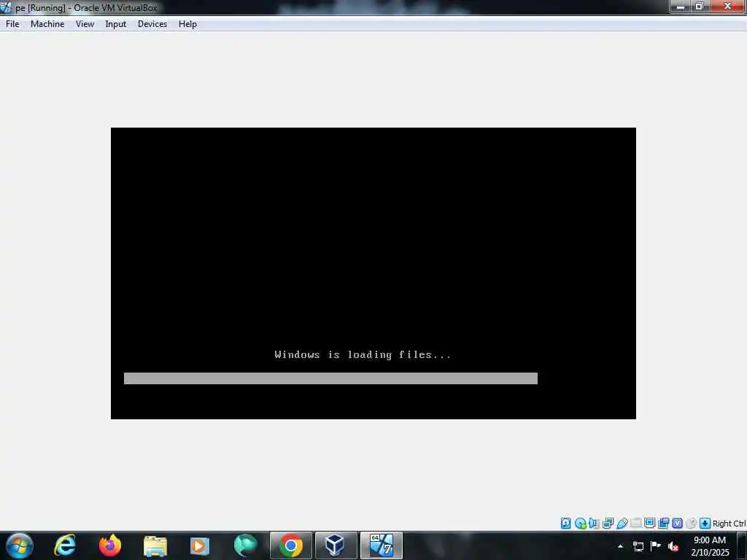
Task: Open the View menu
Action: pos(85,24)
